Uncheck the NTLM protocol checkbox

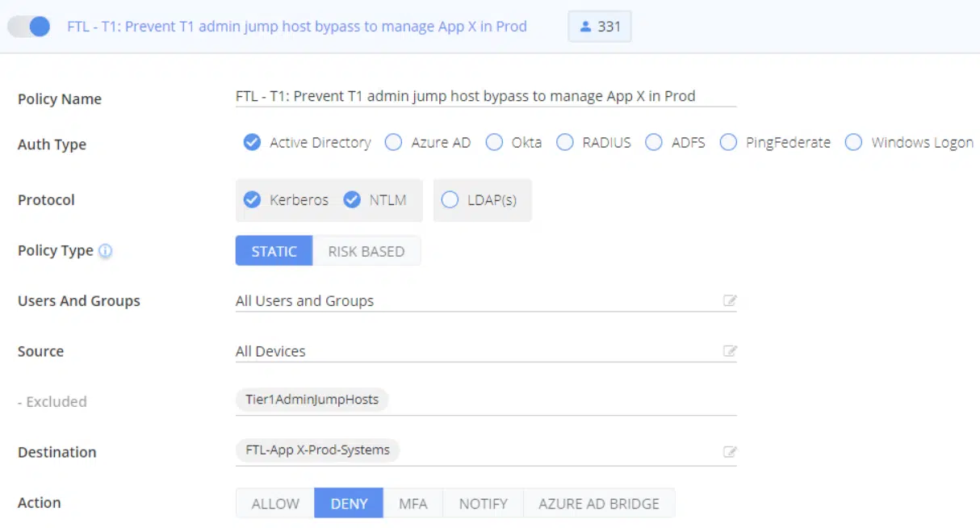[x=352, y=200]
